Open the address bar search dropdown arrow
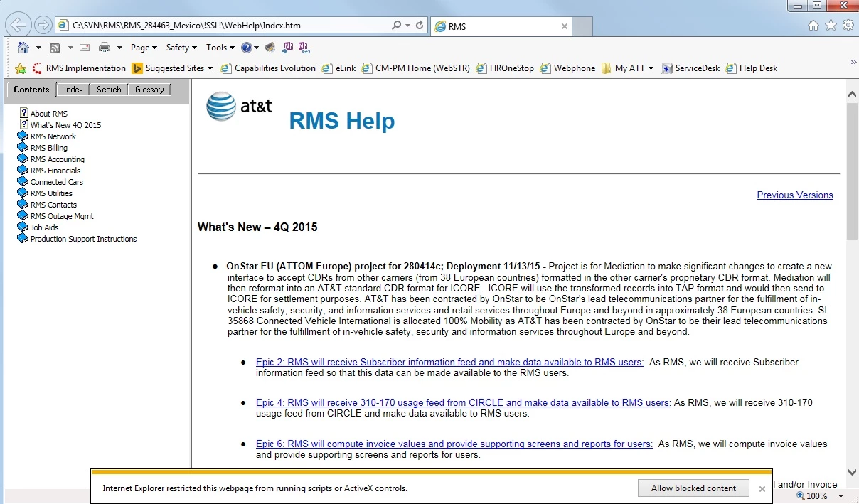This screenshot has height=504, width=859. tap(407, 25)
